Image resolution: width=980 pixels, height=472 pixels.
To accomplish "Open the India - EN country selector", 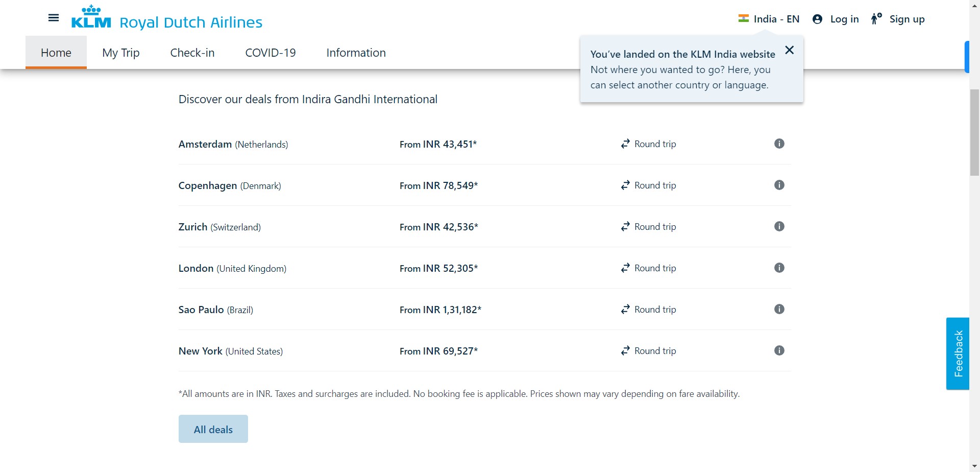I will point(769,19).
